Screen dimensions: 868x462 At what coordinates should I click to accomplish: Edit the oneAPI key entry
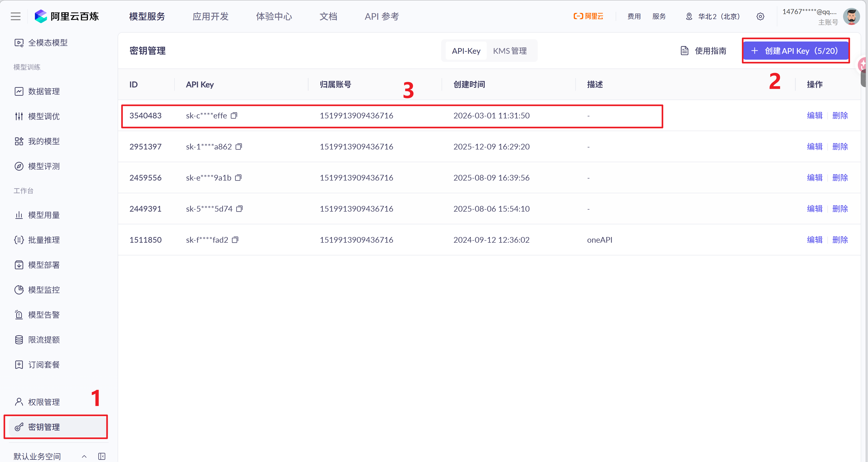tap(815, 240)
